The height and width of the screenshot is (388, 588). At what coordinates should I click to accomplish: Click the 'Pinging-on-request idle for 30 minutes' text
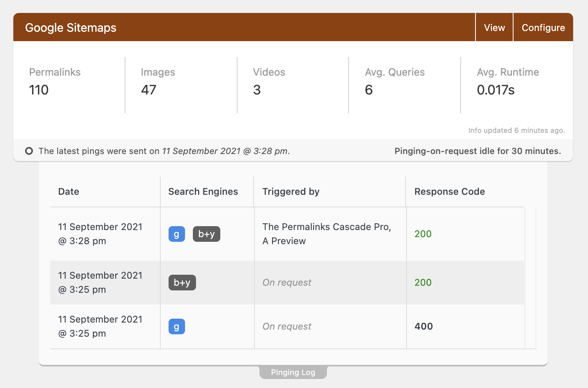coord(478,151)
